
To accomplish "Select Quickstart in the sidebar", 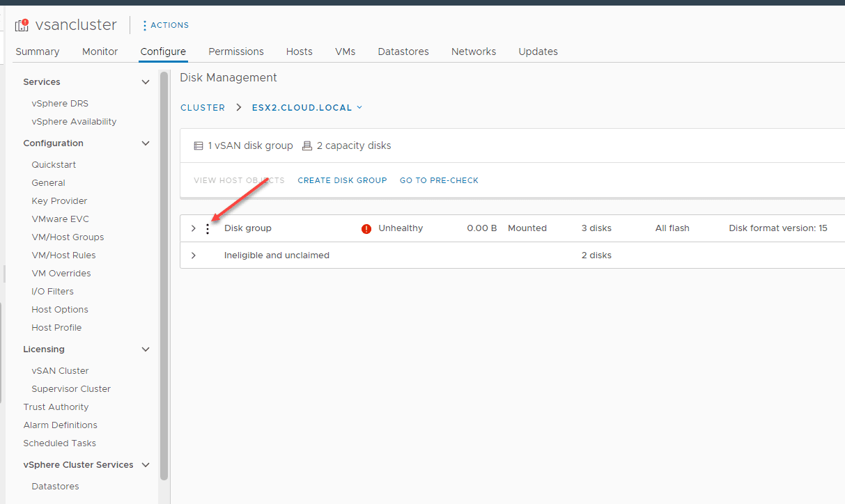I will click(54, 165).
